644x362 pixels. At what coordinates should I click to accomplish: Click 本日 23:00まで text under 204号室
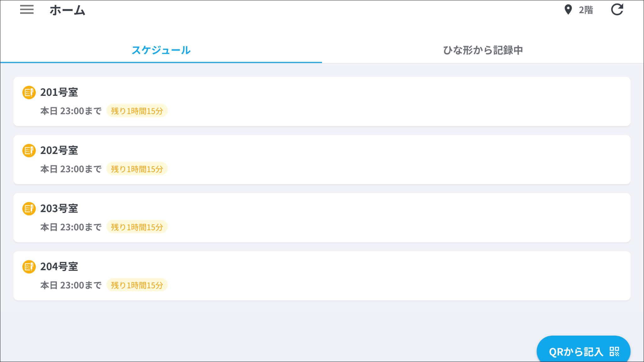pos(71,285)
